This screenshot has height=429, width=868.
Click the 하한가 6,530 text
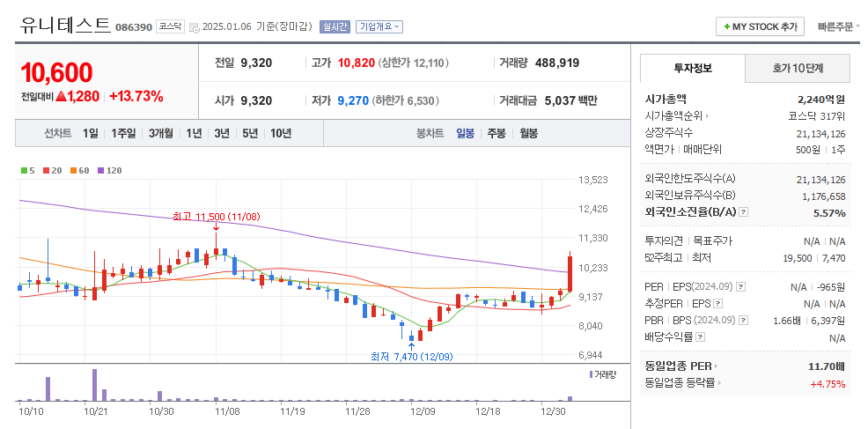coord(405,100)
